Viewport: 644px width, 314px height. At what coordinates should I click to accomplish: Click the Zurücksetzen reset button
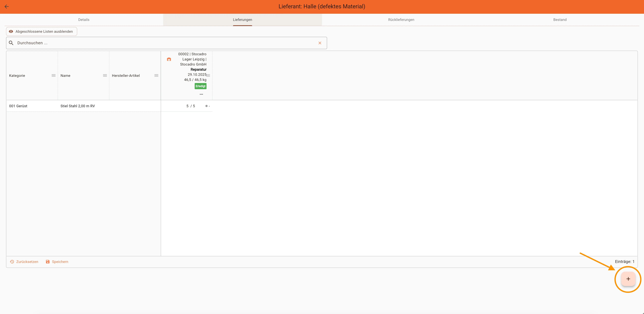24,262
